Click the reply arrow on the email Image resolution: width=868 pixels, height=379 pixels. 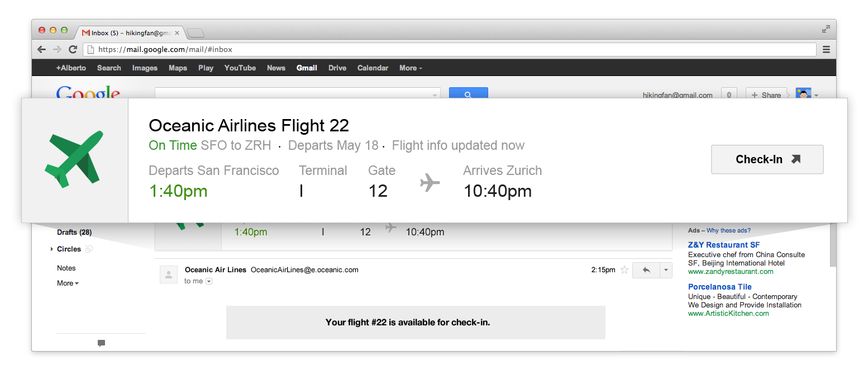point(646,270)
